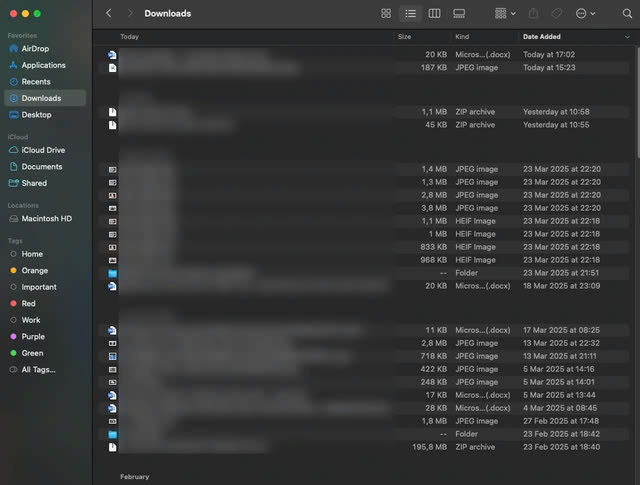Image resolution: width=640 pixels, height=485 pixels.
Task: Sort by Kind column header
Action: [x=462, y=37]
